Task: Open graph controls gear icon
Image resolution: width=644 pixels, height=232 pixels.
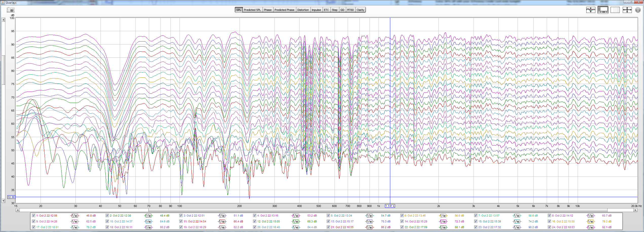Action: (x=638, y=10)
